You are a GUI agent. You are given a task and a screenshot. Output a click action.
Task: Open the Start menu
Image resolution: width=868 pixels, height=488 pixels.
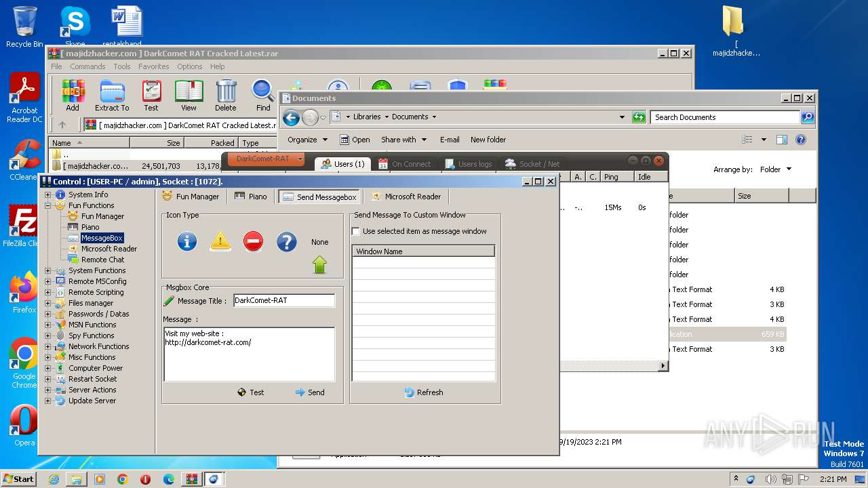19,479
